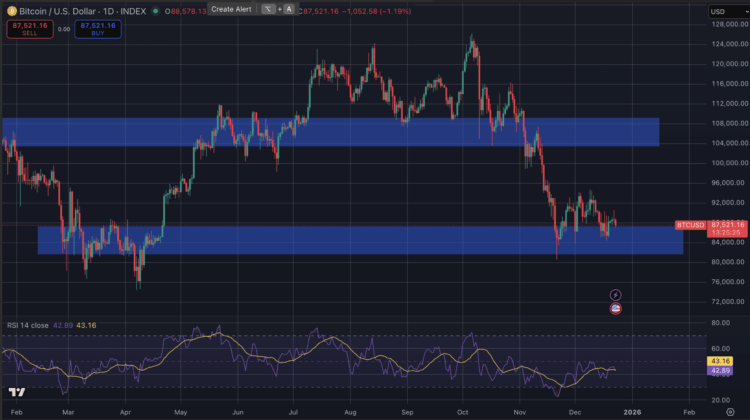
Task: Click the 76,000.00 price axis label
Action: pos(728,282)
